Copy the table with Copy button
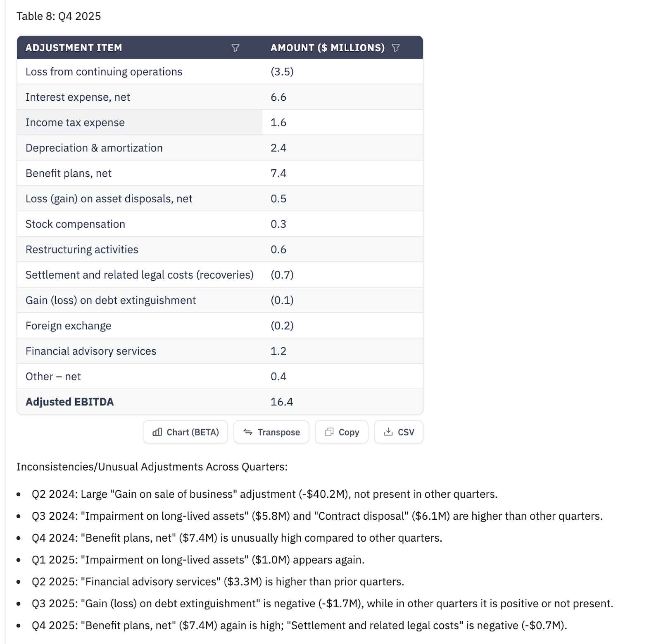Viewport: 661px width, 644px height. 342,432
